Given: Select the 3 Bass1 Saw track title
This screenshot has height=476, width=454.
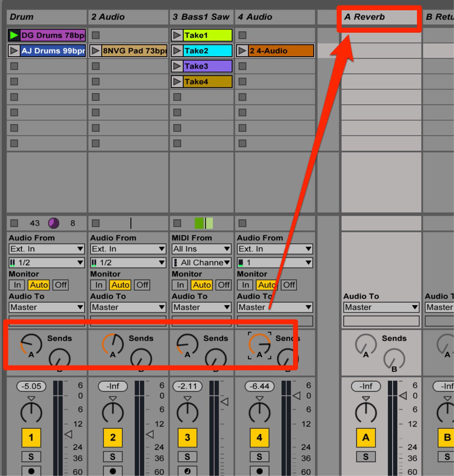Looking at the screenshot, I should [200, 17].
